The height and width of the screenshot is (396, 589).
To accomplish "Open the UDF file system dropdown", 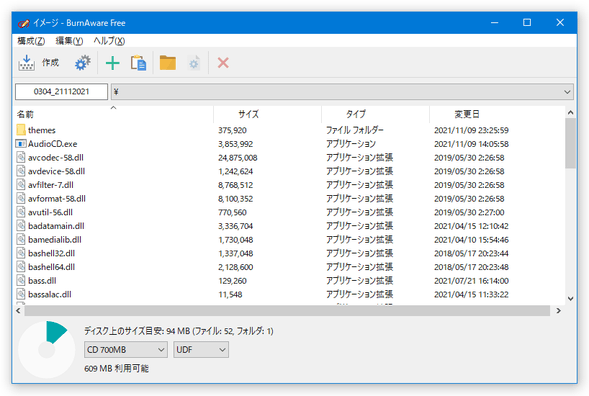I will pos(201,350).
